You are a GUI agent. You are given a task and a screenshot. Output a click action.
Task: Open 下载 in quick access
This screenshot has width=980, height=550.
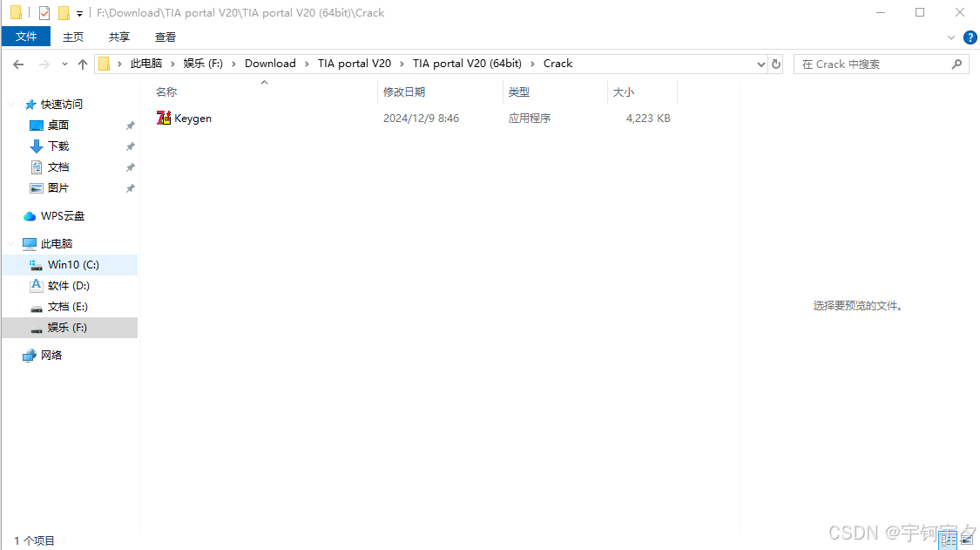pyautogui.click(x=58, y=146)
